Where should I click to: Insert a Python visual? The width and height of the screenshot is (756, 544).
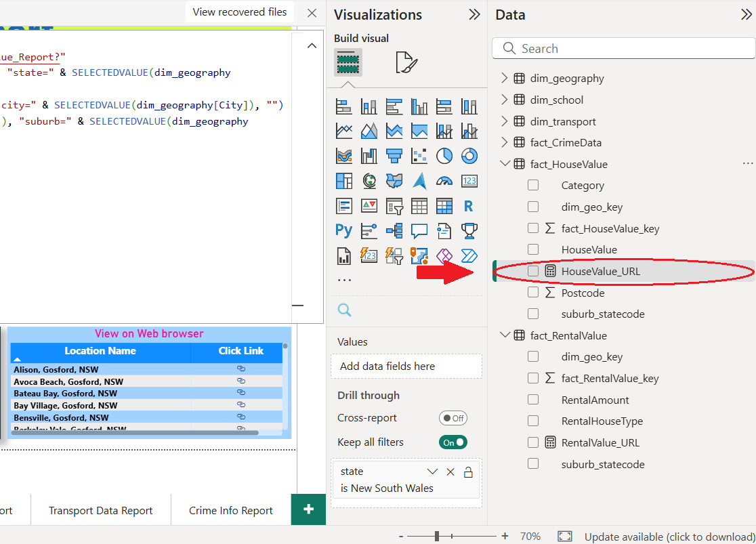[343, 230]
